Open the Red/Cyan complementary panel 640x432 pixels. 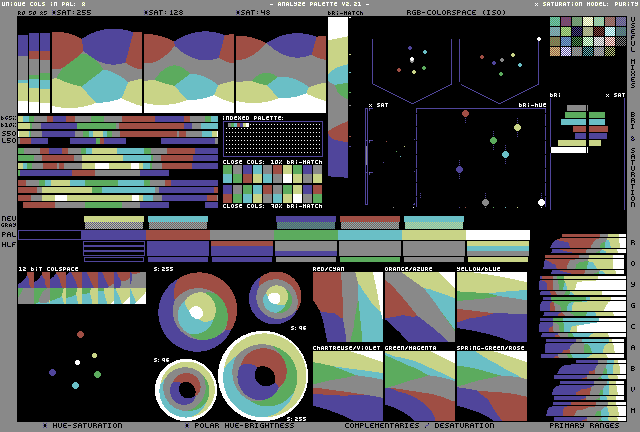click(347, 307)
